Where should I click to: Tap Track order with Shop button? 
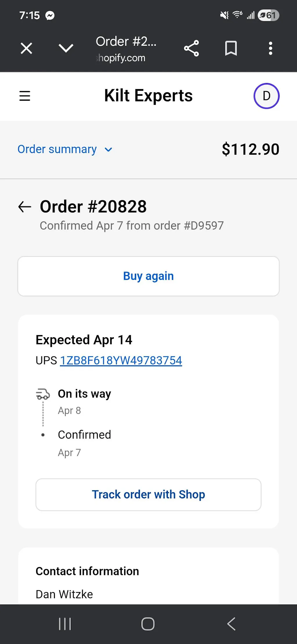(x=148, y=495)
